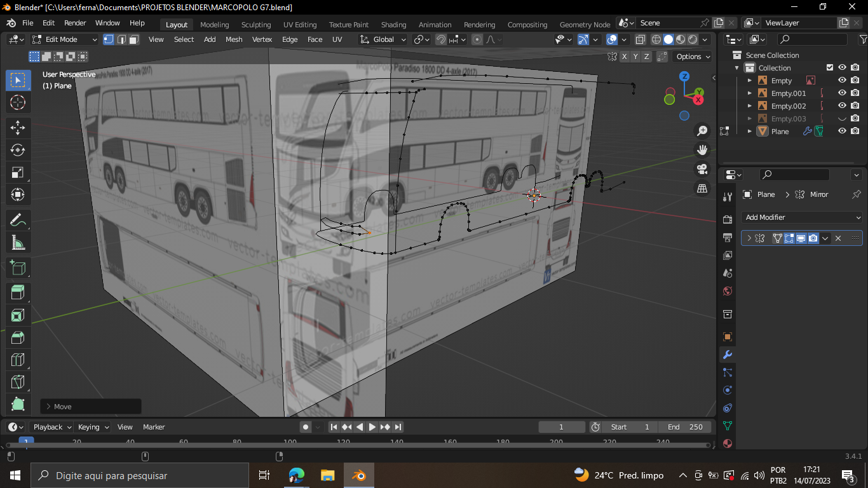Viewport: 868px width, 488px height.
Task: Open the Mesh menu
Action: [x=234, y=39]
